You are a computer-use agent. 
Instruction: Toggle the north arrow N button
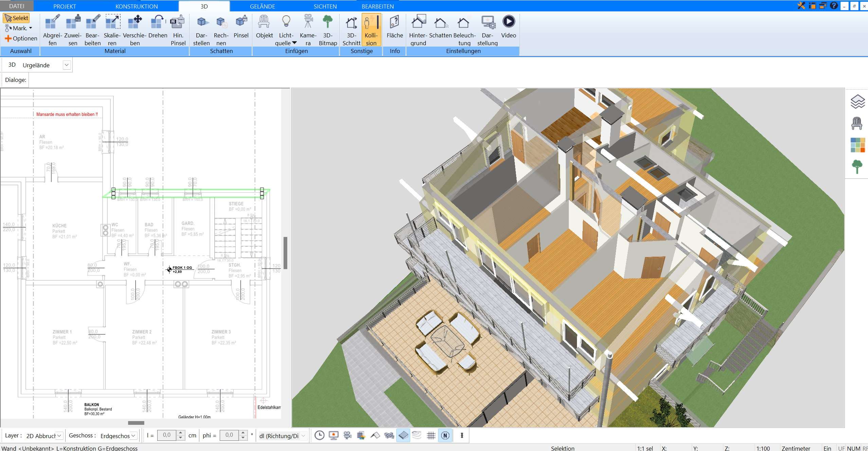tap(445, 435)
